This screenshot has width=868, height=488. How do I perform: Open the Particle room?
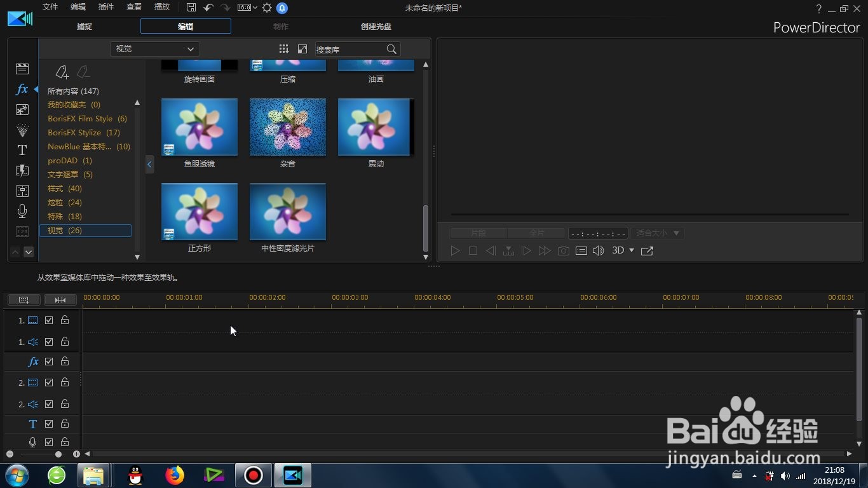(22, 130)
